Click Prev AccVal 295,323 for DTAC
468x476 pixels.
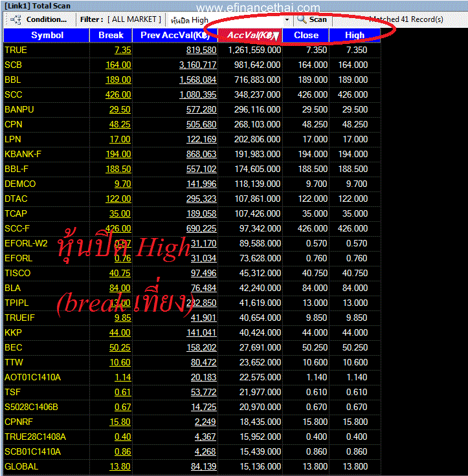(x=201, y=199)
